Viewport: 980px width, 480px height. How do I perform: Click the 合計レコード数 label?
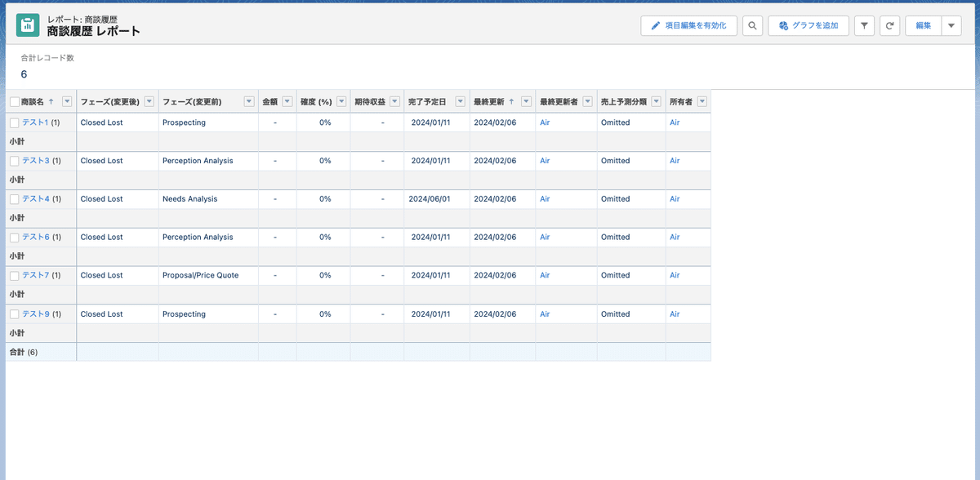47,58
